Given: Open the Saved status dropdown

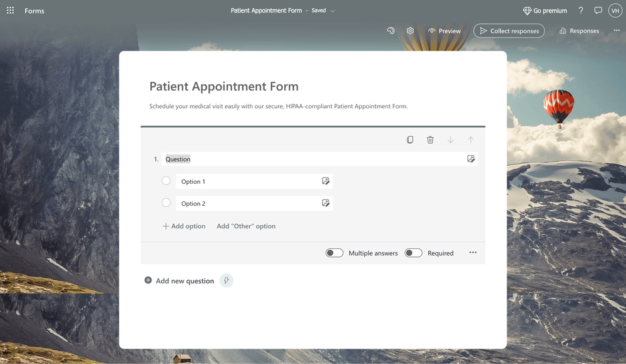Looking at the screenshot, I should point(332,11).
